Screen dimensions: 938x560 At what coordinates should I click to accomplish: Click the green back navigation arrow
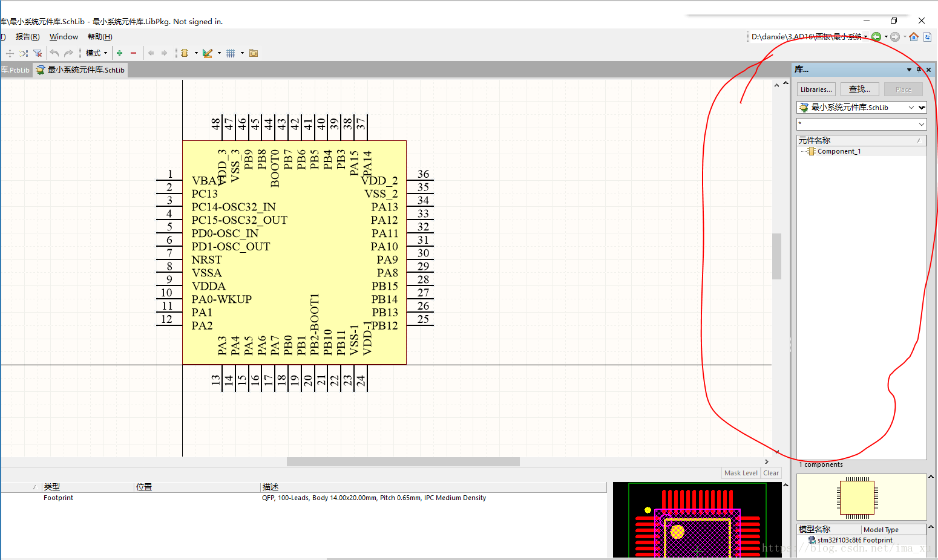(x=876, y=37)
